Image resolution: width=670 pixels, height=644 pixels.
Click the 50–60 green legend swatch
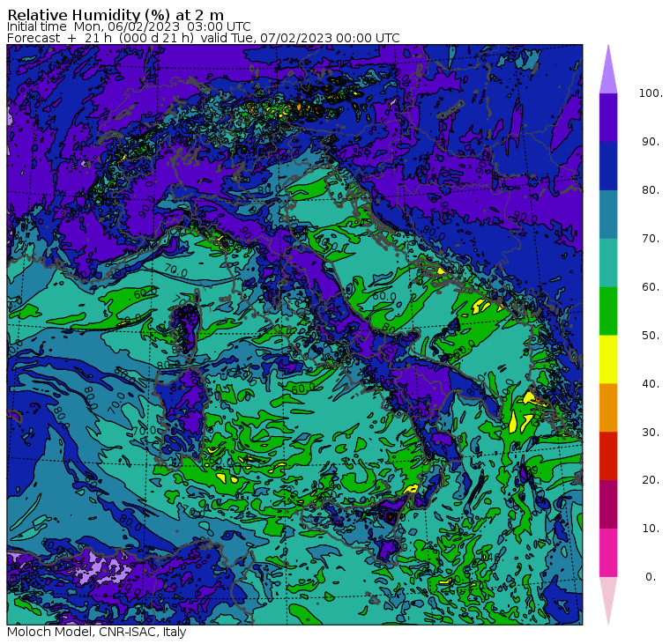coord(608,311)
